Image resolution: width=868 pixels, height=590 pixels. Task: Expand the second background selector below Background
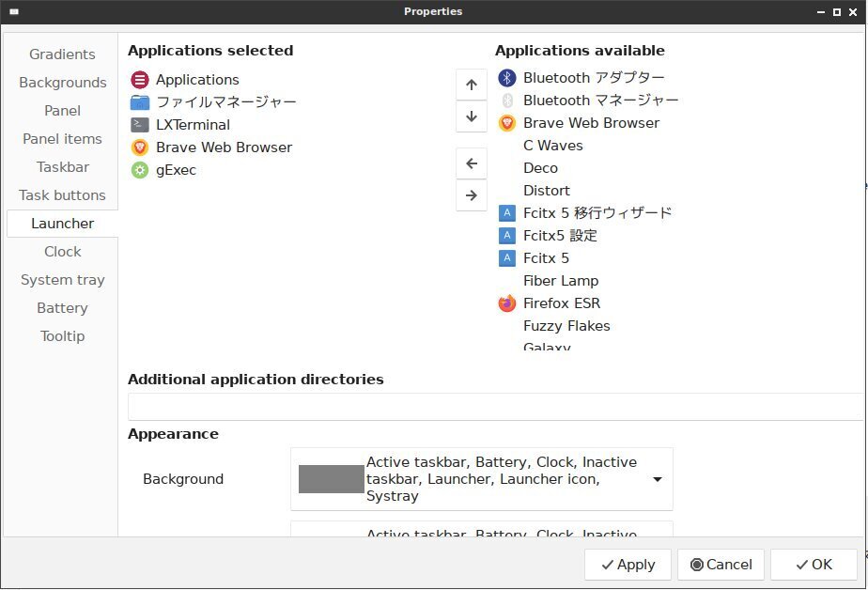point(481,533)
